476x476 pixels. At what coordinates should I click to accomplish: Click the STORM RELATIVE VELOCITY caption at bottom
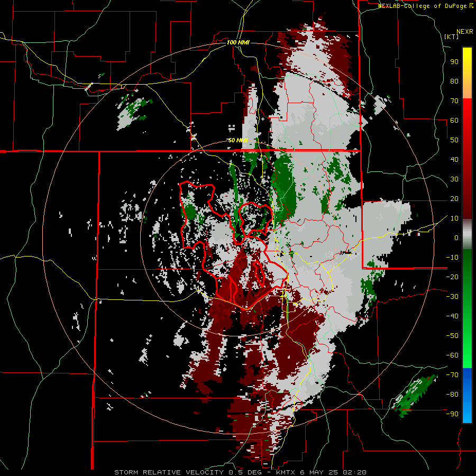click(x=240, y=472)
